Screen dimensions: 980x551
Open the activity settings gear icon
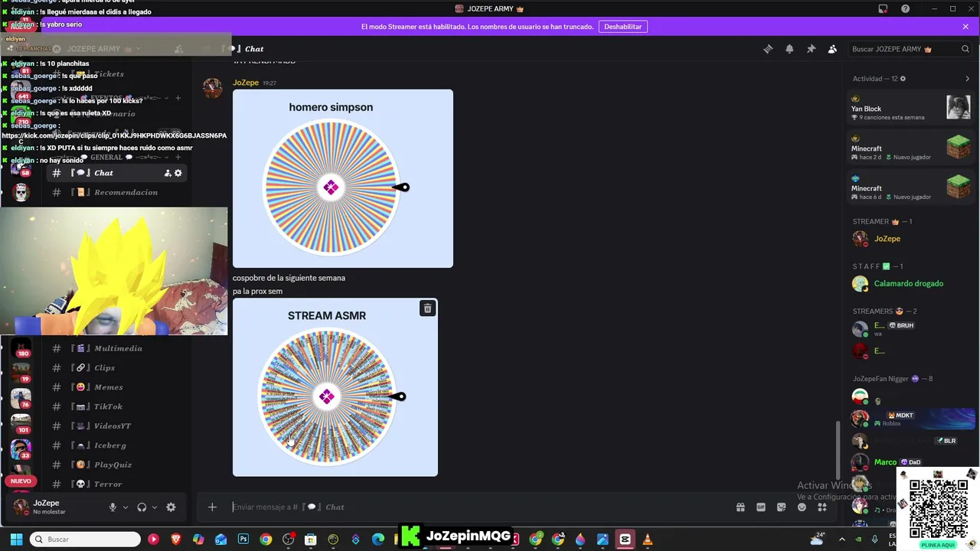[x=903, y=79]
